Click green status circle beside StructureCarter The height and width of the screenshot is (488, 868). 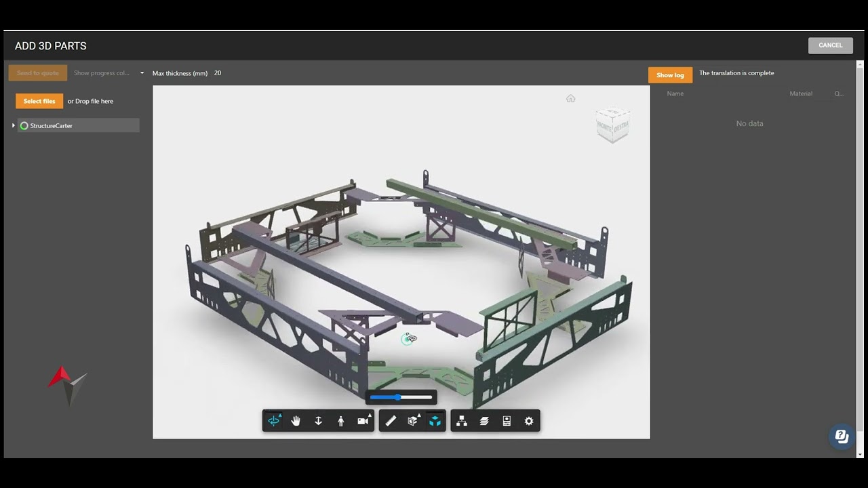(x=24, y=126)
